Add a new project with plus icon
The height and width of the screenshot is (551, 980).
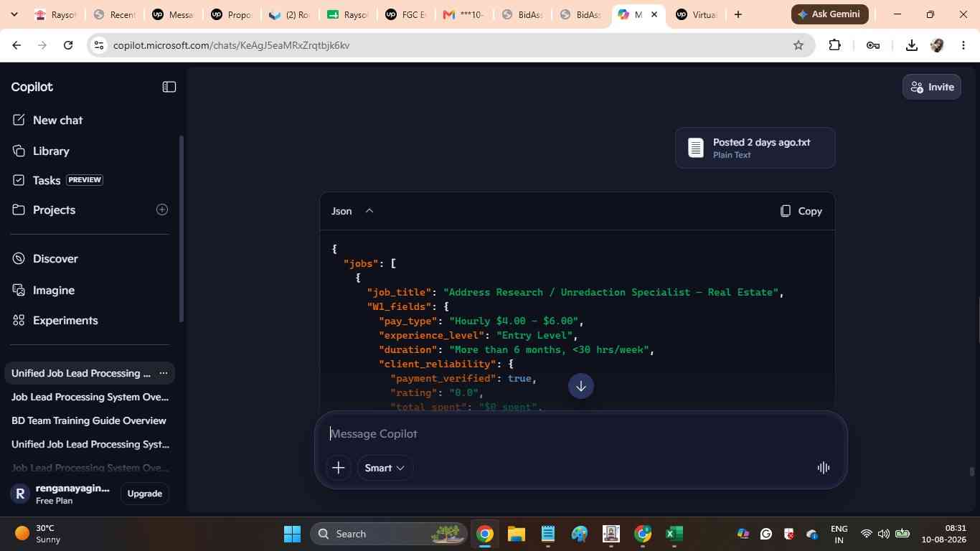pyautogui.click(x=162, y=209)
